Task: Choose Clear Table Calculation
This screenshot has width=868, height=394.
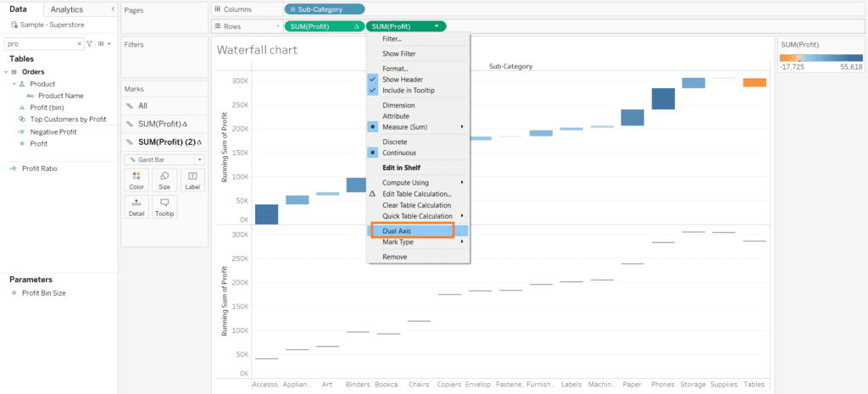Action: (418, 205)
